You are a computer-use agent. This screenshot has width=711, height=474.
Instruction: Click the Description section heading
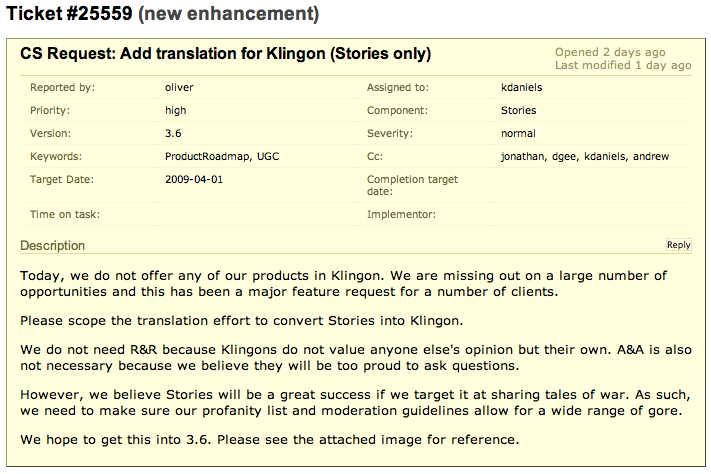point(53,245)
